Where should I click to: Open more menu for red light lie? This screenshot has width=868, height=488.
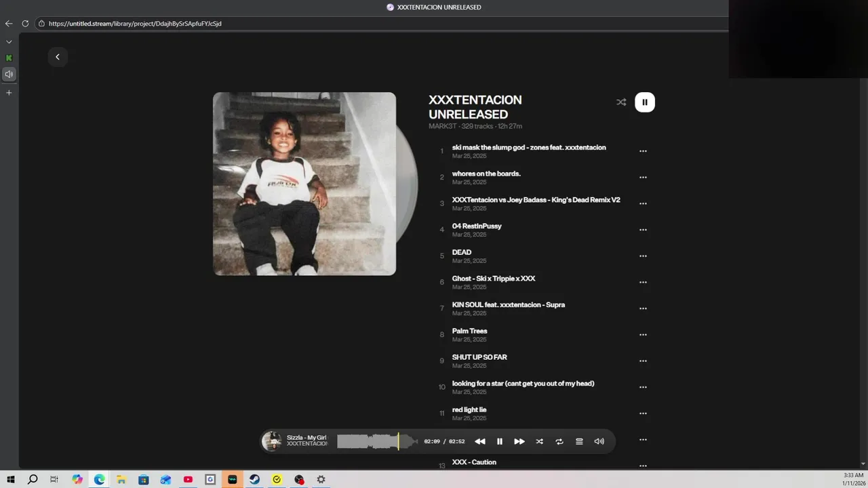(643, 413)
